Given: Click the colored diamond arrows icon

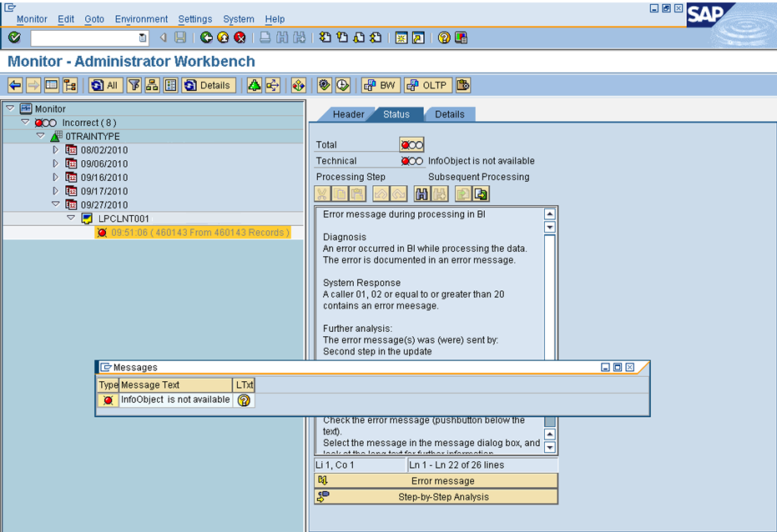Looking at the screenshot, I should click(298, 86).
